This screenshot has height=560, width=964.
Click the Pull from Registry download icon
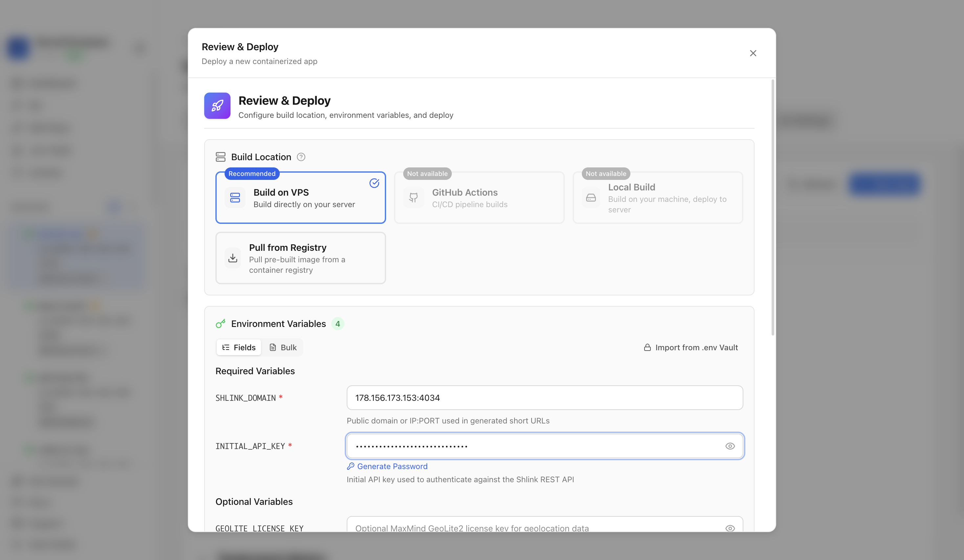232,258
